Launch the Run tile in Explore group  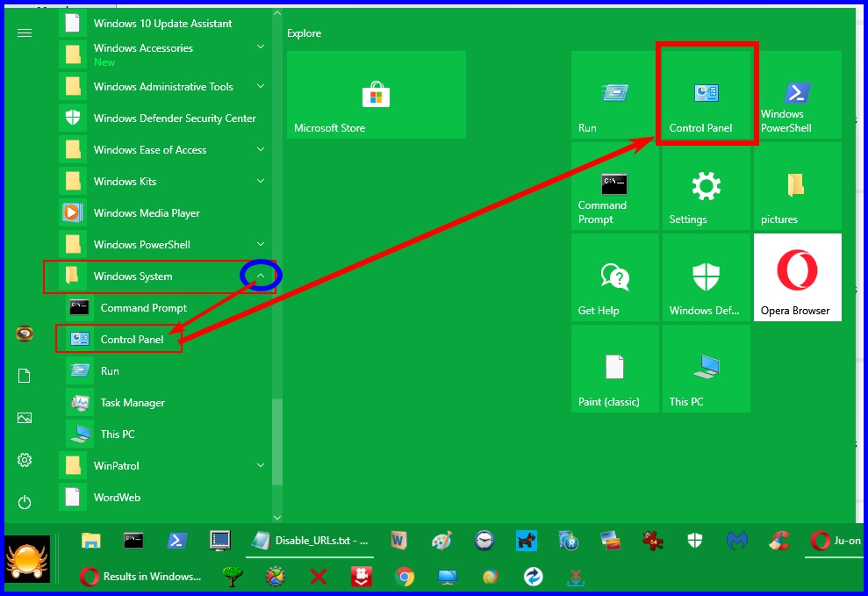point(614,95)
